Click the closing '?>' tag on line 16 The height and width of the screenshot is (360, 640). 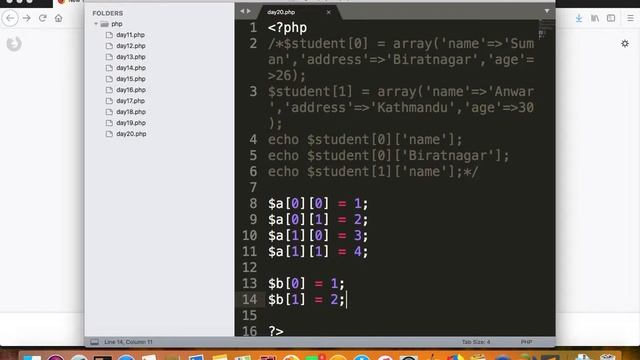click(x=276, y=331)
